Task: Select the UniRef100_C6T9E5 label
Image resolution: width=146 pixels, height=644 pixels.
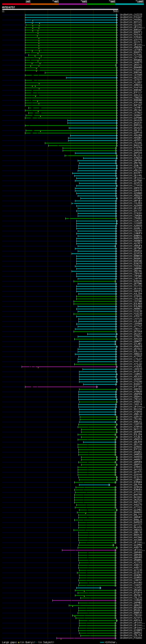Action: click(x=131, y=50)
